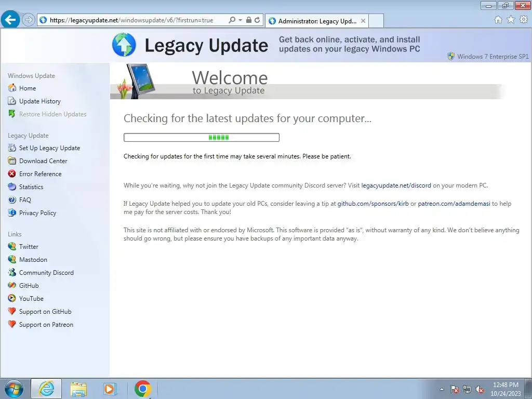Click the browser Forward arrow button
The width and height of the screenshot is (532, 399).
click(29, 20)
